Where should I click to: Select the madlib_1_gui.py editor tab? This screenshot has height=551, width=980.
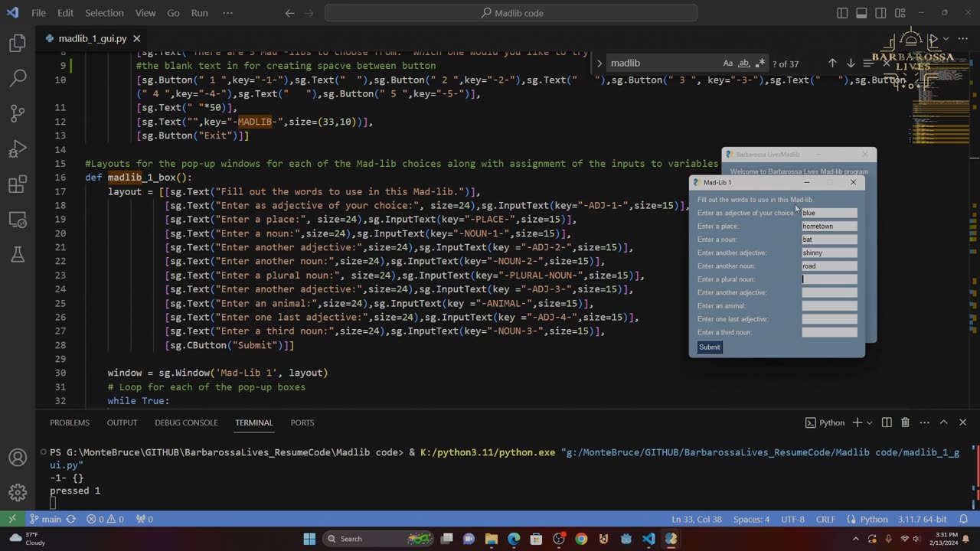(x=93, y=38)
